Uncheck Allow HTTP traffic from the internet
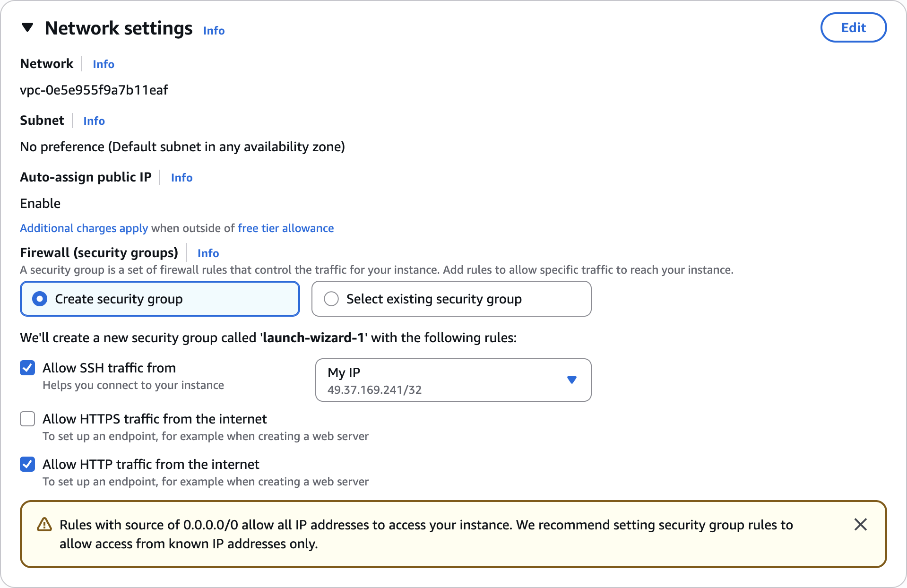The image size is (907, 588). click(x=27, y=464)
